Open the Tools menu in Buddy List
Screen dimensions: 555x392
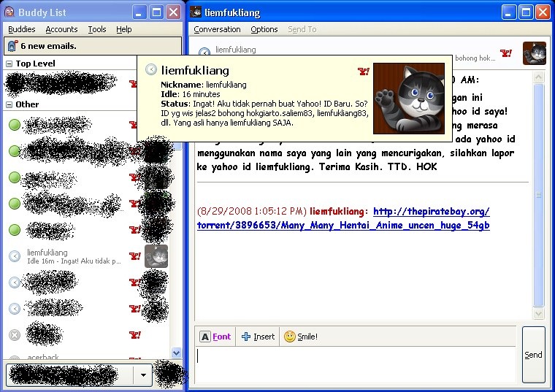pyautogui.click(x=97, y=29)
